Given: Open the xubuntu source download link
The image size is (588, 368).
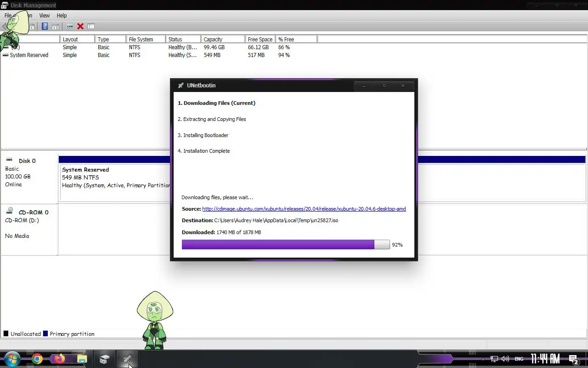Looking at the screenshot, I should (x=304, y=209).
